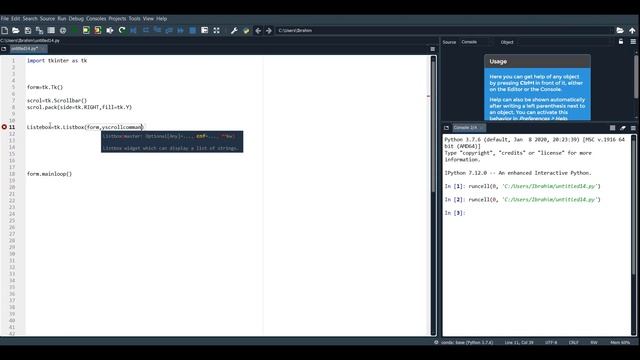Click the working directory path field

click(444, 30)
